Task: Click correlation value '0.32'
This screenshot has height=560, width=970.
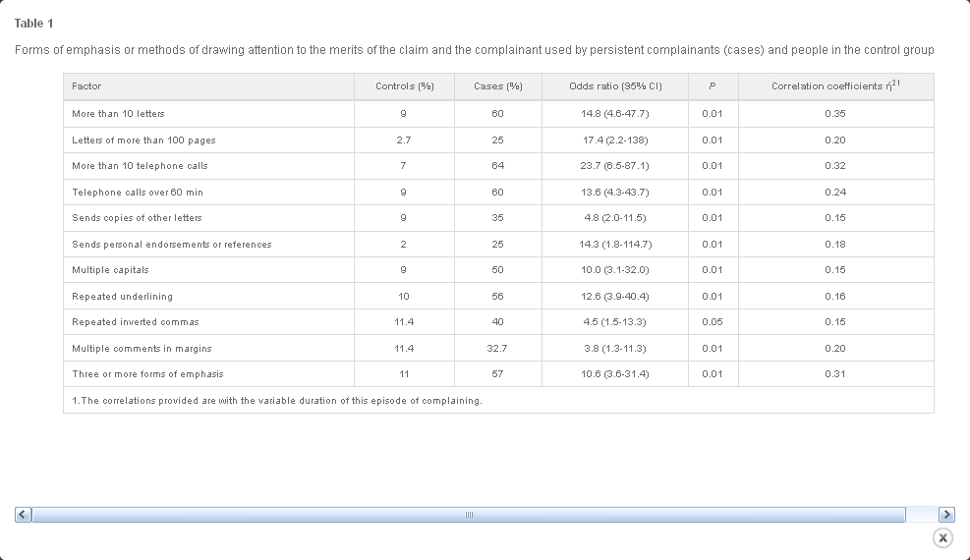Action: tap(835, 166)
